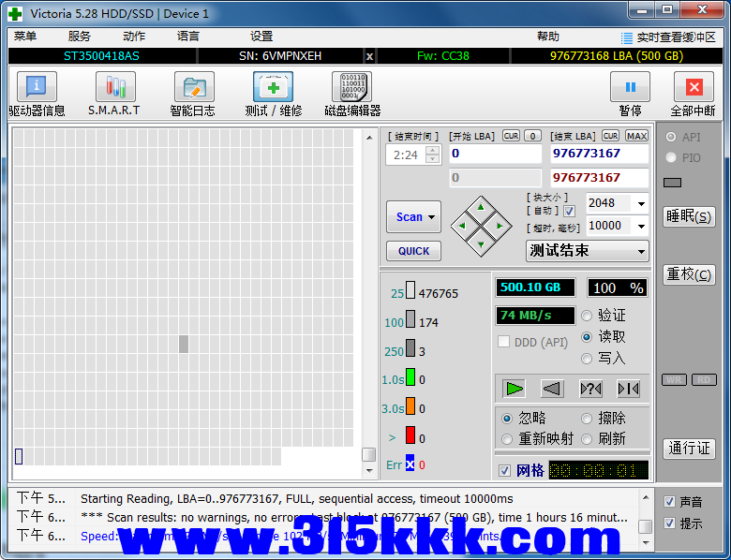Open the service (服务) menu
731x560 pixels.
point(80,37)
